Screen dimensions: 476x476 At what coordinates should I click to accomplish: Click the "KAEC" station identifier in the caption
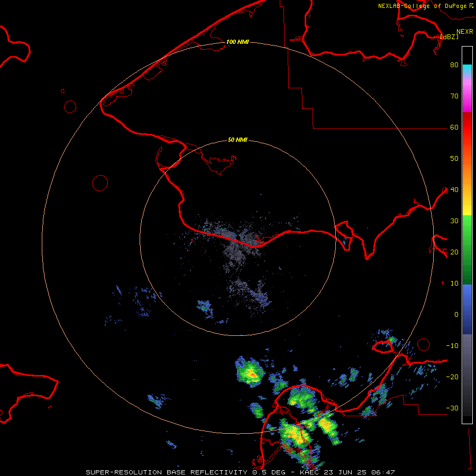click(309, 472)
